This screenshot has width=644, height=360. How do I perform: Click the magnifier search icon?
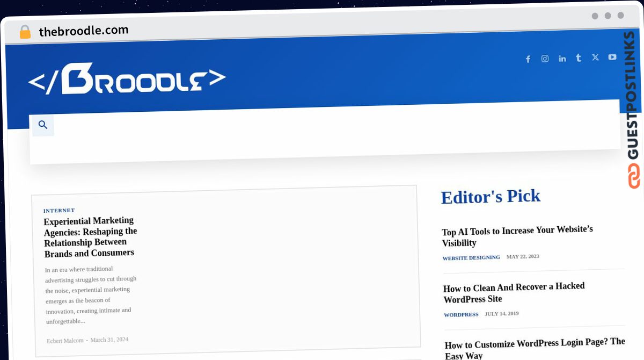coord(43,125)
